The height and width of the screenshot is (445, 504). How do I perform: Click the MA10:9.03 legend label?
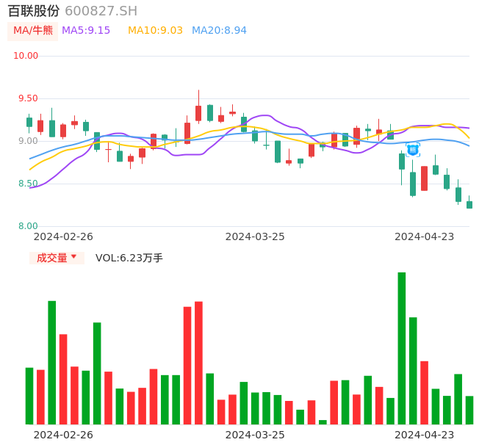point(155,30)
